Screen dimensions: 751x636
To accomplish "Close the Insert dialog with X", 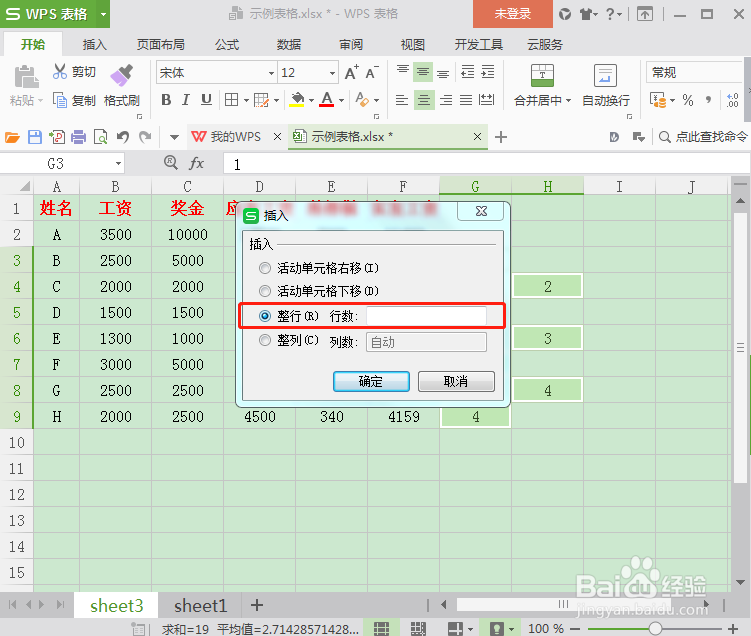I will click(x=481, y=211).
